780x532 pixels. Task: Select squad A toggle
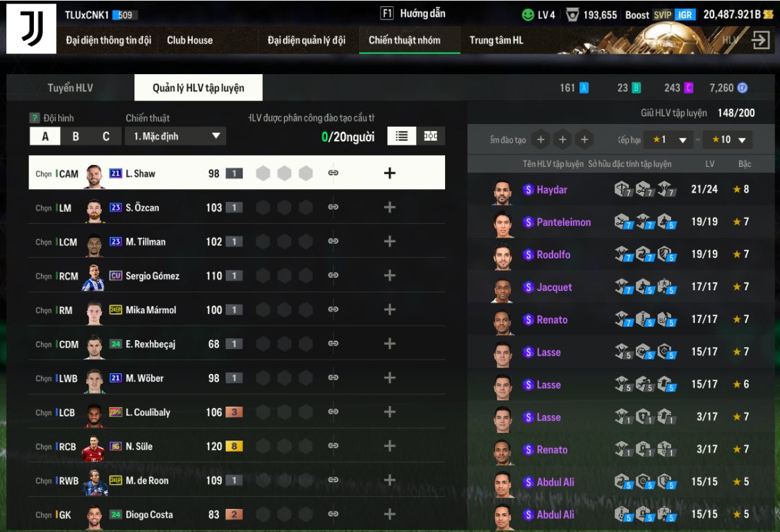click(x=45, y=136)
